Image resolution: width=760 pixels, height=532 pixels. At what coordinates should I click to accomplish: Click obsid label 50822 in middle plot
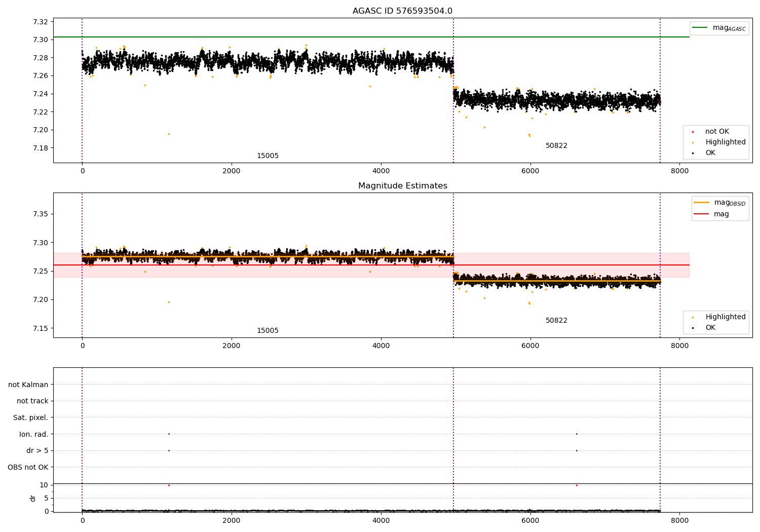(556, 321)
